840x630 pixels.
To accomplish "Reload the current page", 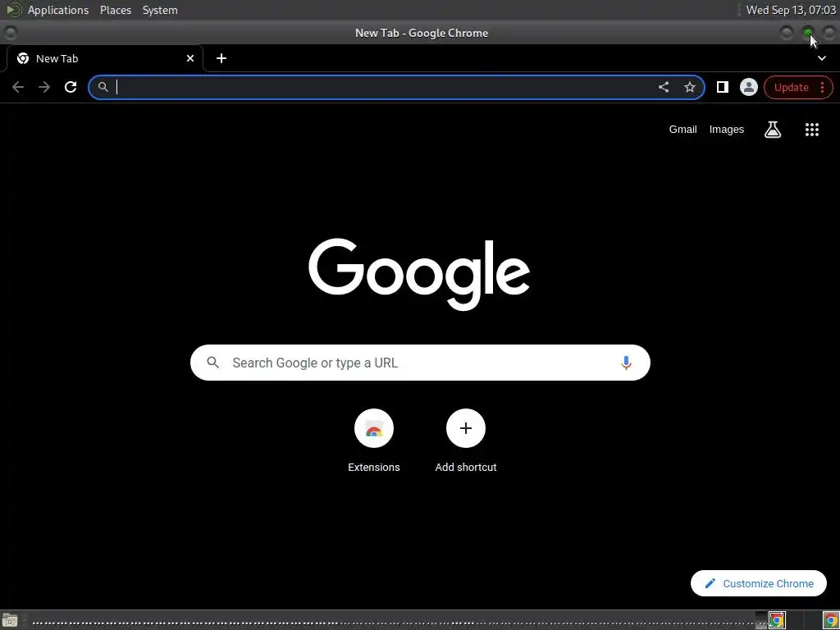I will coord(71,87).
